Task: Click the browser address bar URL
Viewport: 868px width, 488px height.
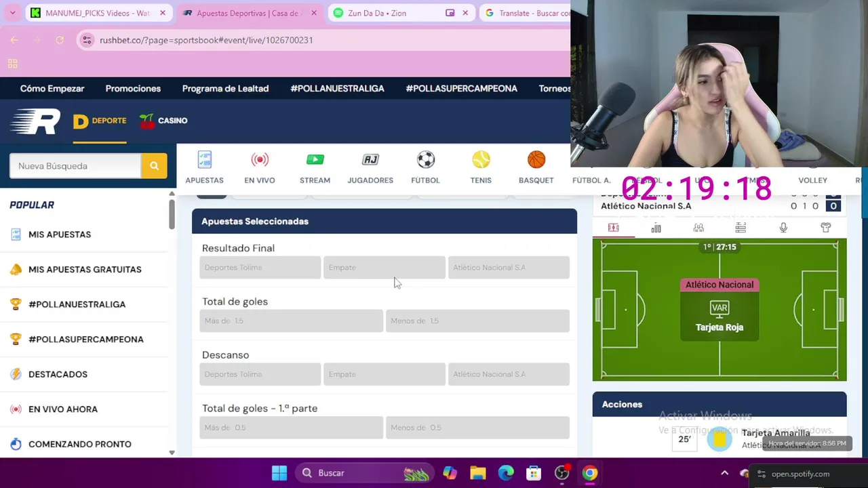Action: pos(206,40)
